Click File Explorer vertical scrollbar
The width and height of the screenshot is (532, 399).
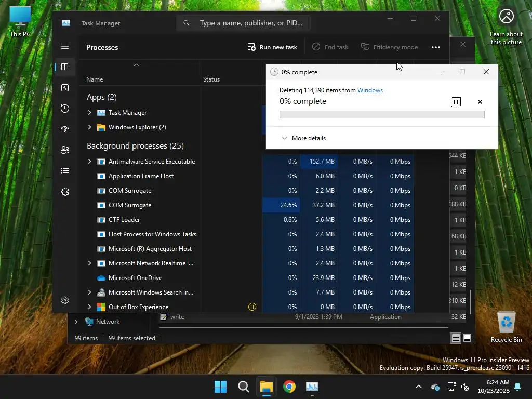coord(471,302)
